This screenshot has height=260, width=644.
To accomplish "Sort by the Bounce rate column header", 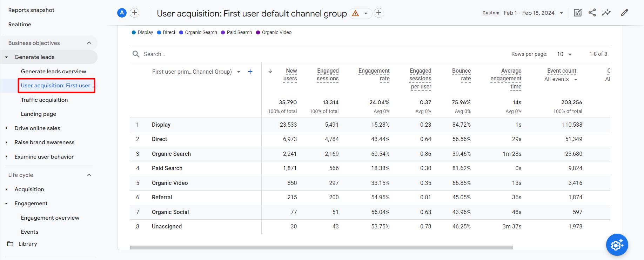I will (461, 75).
